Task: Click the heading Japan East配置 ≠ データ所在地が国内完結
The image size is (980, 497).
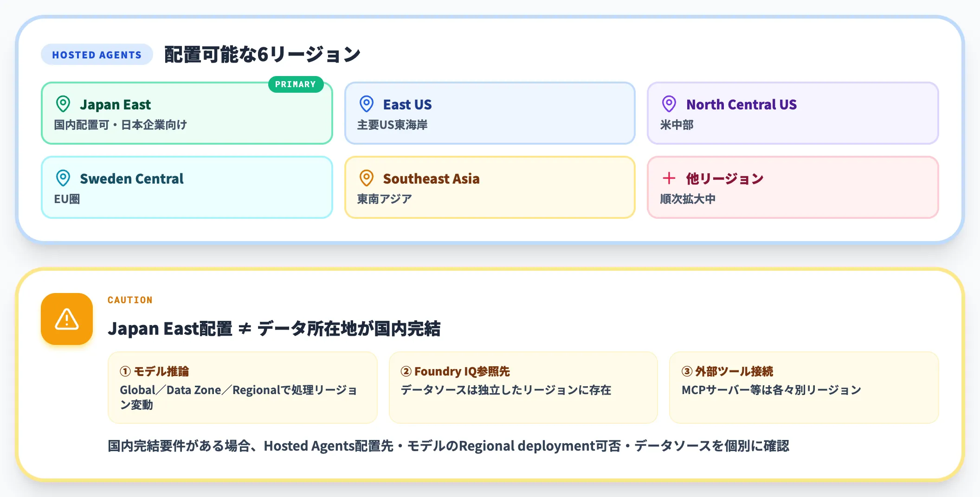Action: click(x=274, y=329)
